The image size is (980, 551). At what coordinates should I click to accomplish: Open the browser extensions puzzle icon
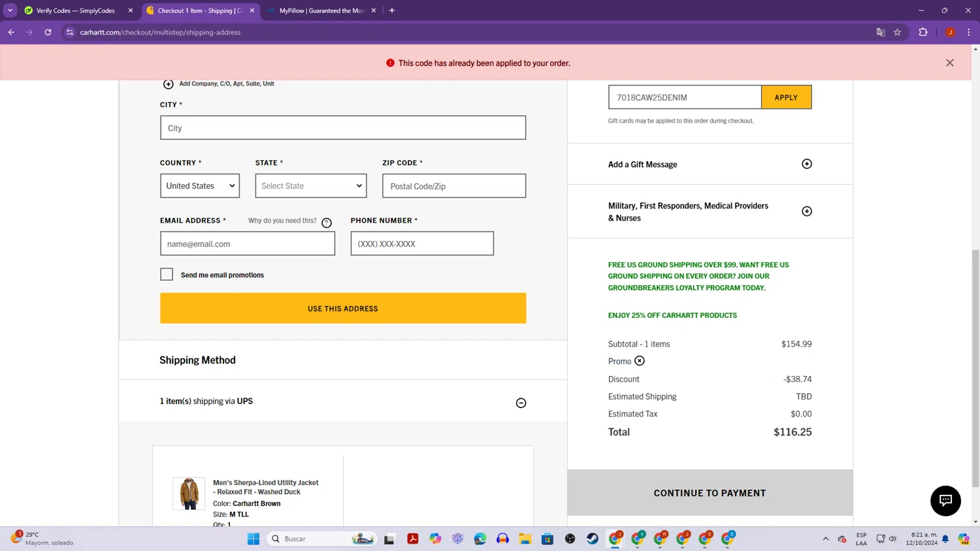tap(923, 32)
